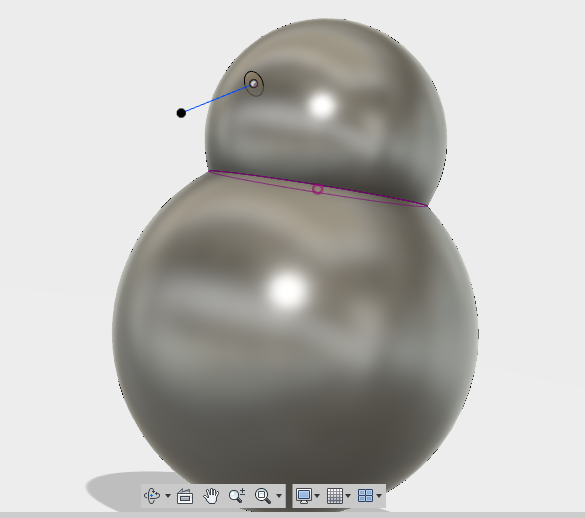Expand the Grid and Snaps dropdown arrow

tap(348, 496)
